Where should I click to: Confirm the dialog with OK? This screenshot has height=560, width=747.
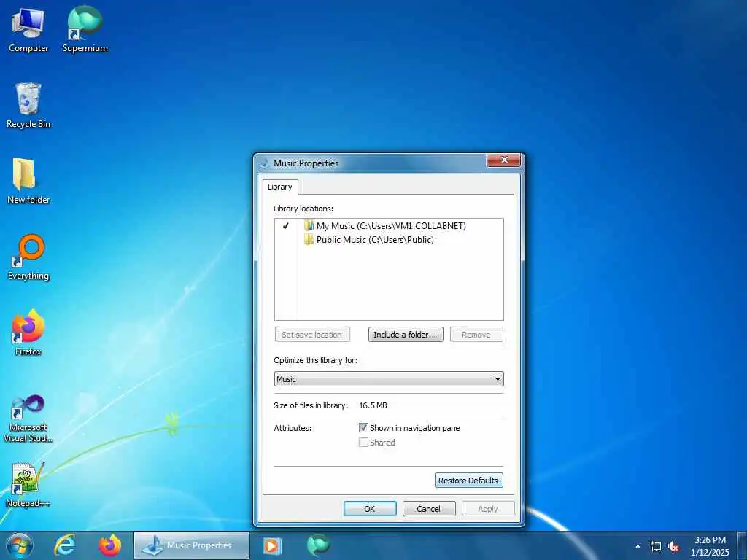click(370, 508)
